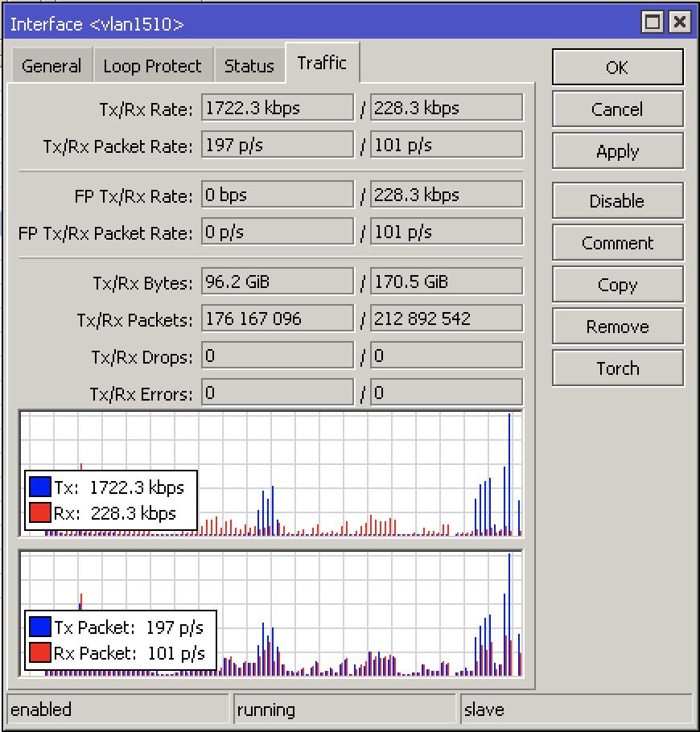Click the Tx Packet: 197 p/s legend text
700x732 pixels.
point(129,628)
